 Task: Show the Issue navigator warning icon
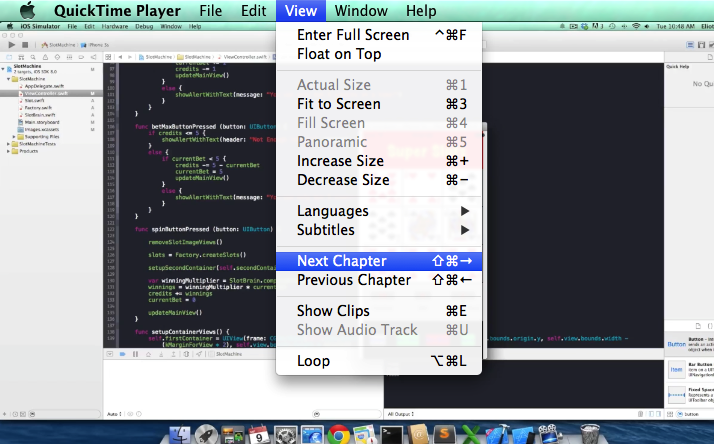click(45, 57)
